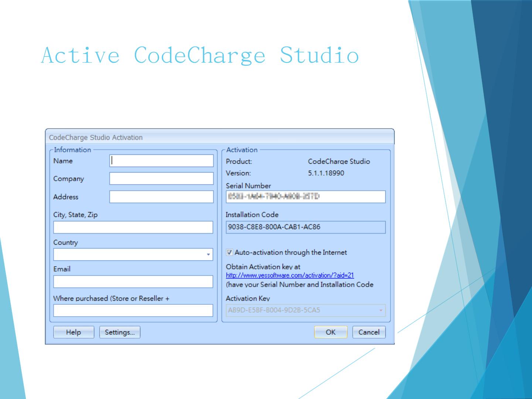Click the version number 5.1.1.18990
The image size is (532, 399).
click(326, 173)
